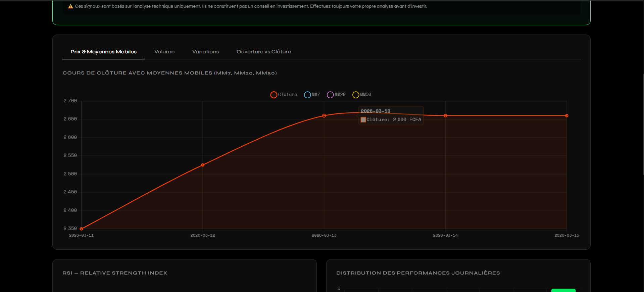
Task: Click the page's vertical scrollbar
Action: pos(643,124)
